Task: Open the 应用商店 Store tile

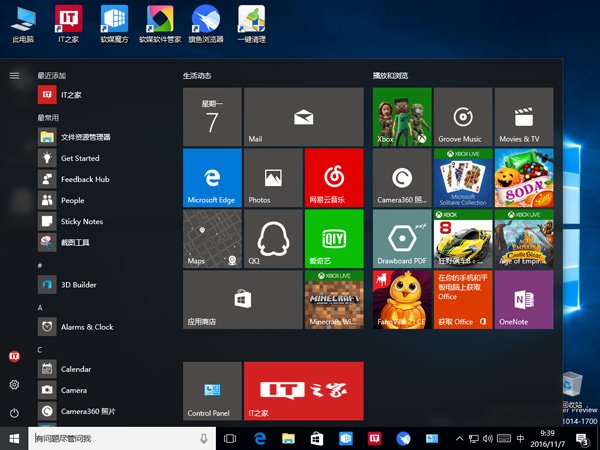Action: pos(243,300)
